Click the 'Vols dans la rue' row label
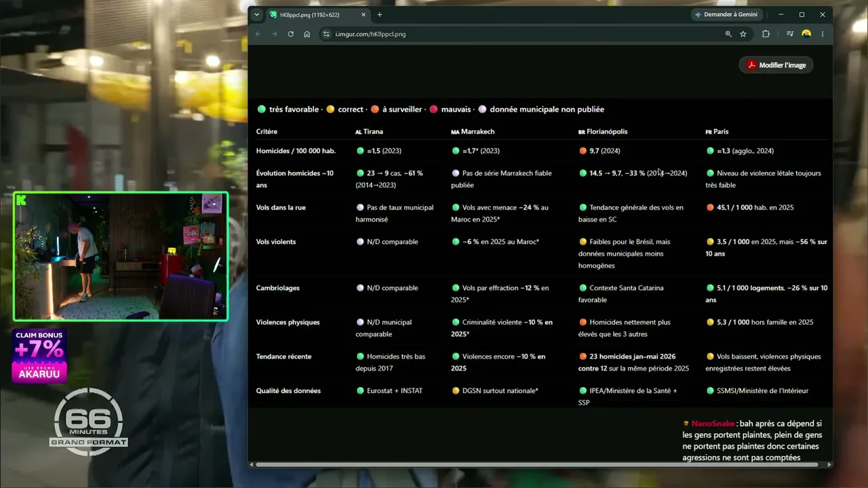 (x=281, y=207)
